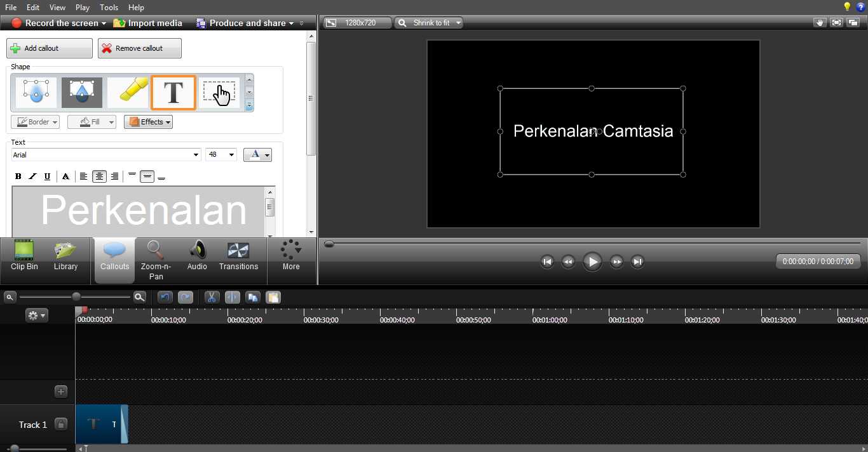Open the Play menu
The image size is (868, 452).
83,7
